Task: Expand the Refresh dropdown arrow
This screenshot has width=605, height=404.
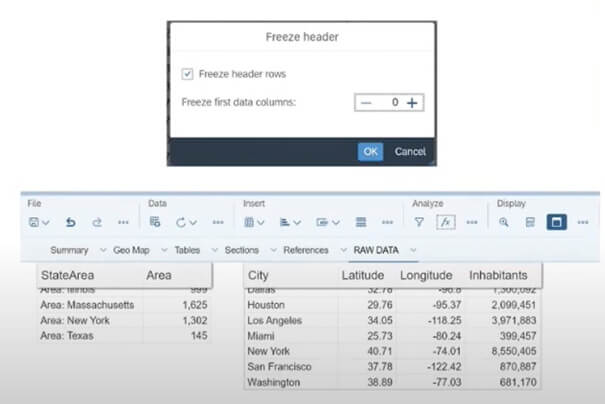Action: click(x=193, y=223)
